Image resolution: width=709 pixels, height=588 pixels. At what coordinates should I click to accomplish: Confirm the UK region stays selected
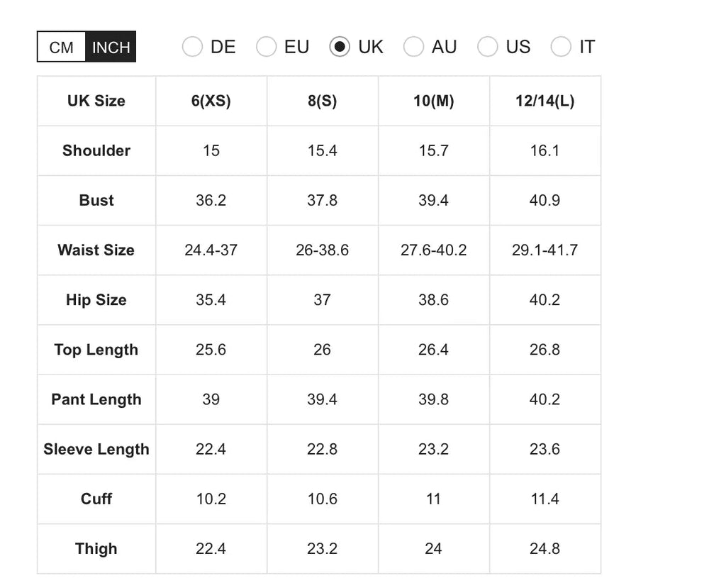tap(341, 46)
